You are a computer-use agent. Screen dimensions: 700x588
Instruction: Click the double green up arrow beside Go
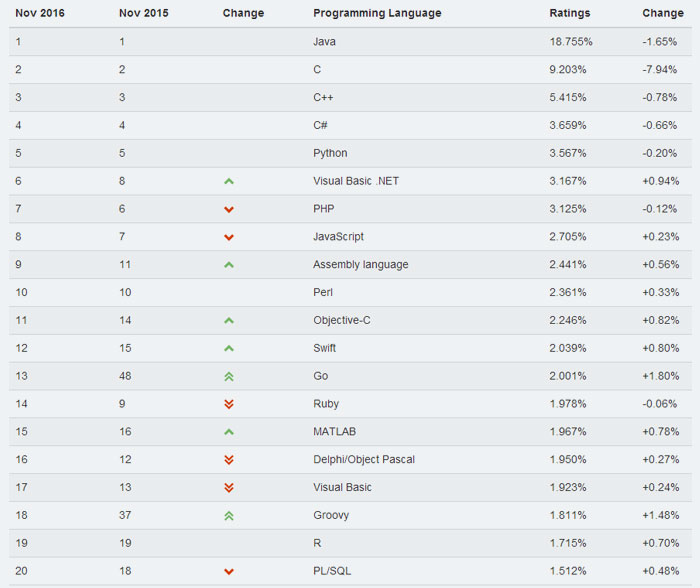229,376
